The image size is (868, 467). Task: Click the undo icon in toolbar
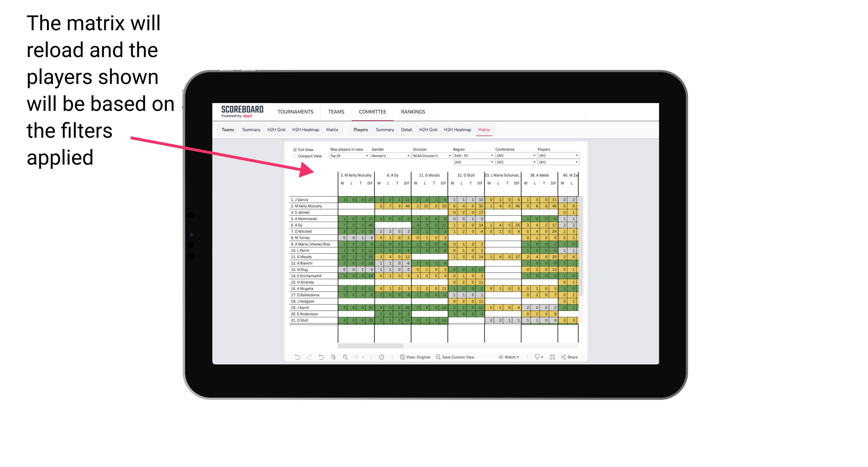(297, 358)
